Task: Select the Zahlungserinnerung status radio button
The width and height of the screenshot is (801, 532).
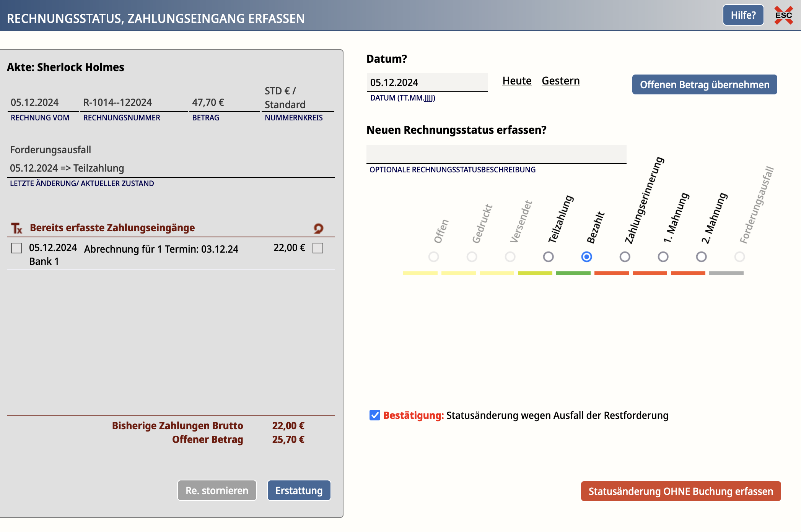Action: pyautogui.click(x=625, y=257)
